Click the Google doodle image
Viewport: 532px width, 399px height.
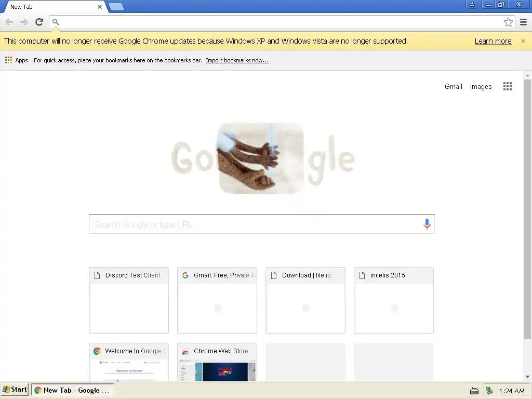263,158
